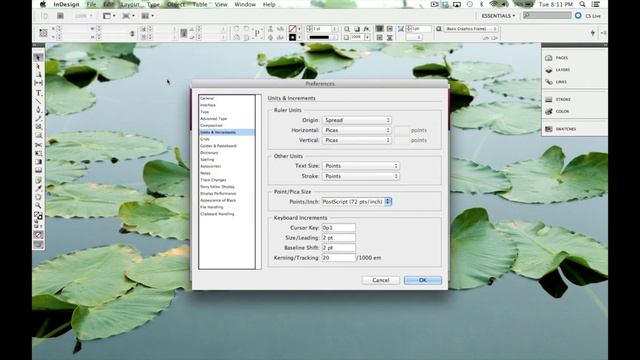Click the CS Live button
The width and height of the screenshot is (640, 360).
589,16
